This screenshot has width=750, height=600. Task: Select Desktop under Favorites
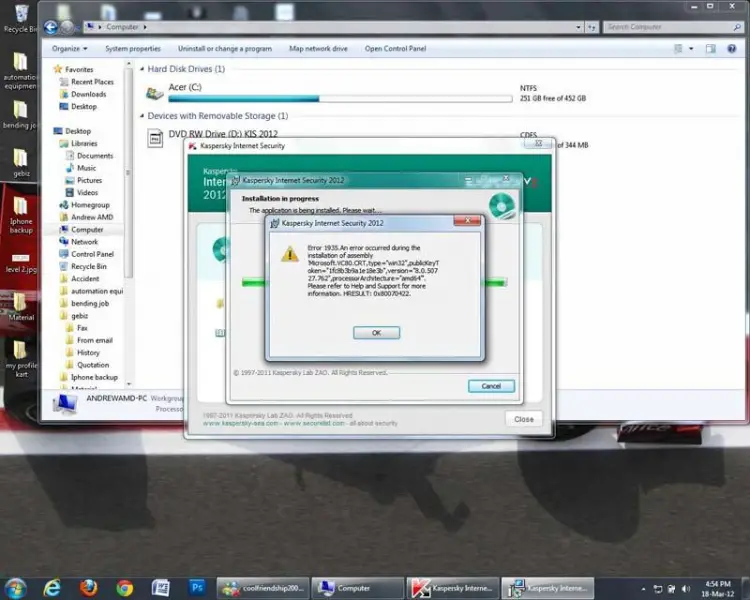click(78, 107)
